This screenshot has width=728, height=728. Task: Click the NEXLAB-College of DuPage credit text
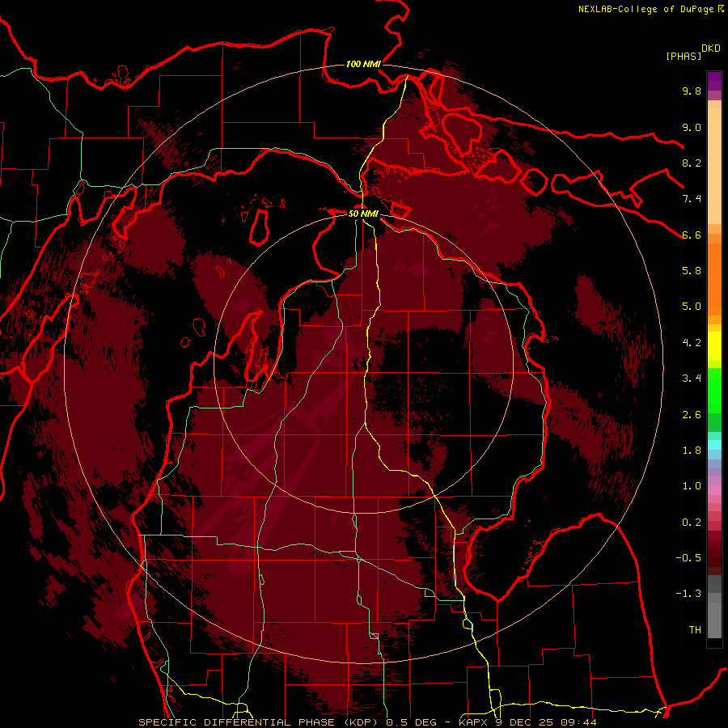[647, 9]
